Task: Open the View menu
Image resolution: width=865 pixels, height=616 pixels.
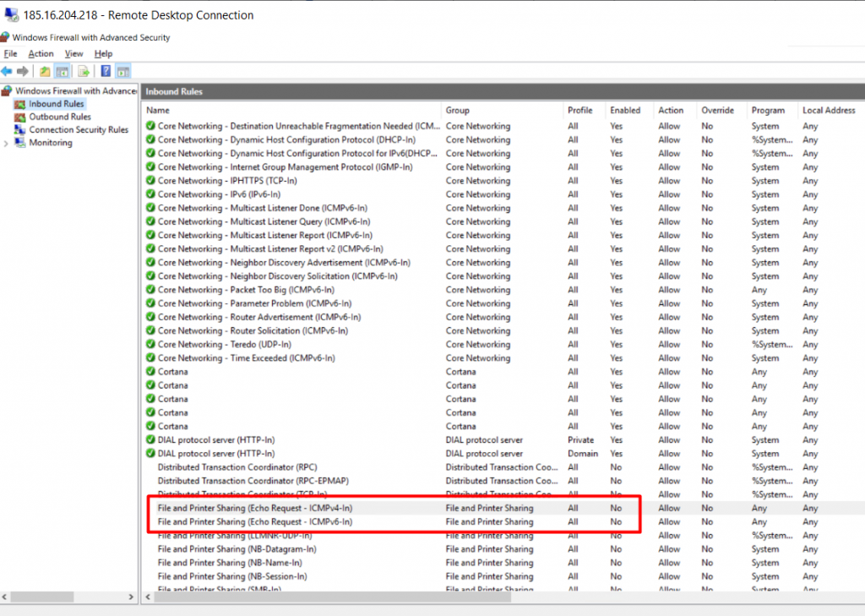Action: tap(73, 53)
